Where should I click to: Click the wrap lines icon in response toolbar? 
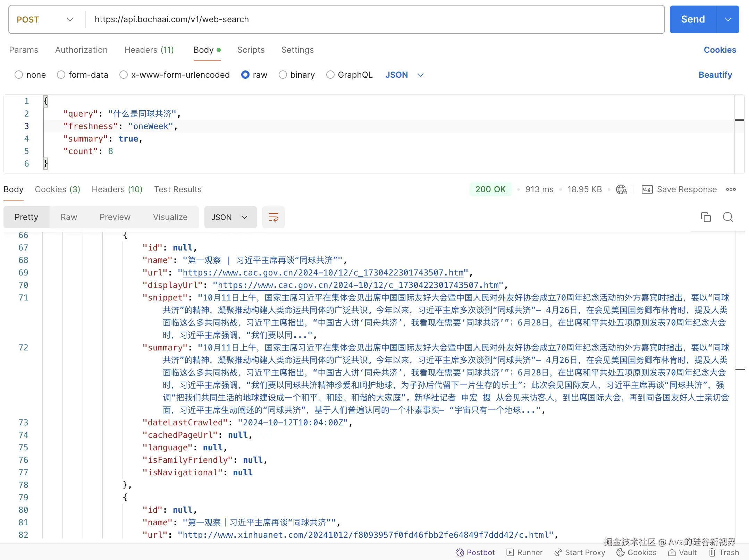[x=273, y=217]
